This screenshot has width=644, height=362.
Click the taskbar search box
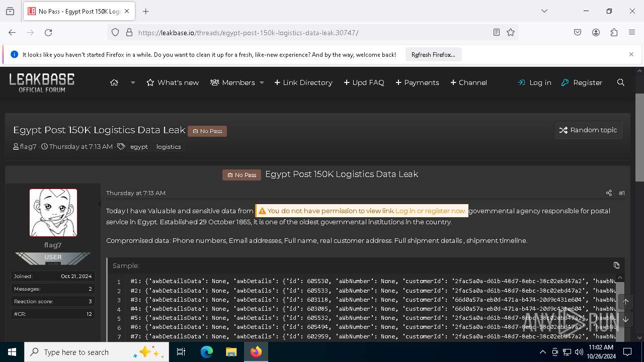[x=97, y=352]
